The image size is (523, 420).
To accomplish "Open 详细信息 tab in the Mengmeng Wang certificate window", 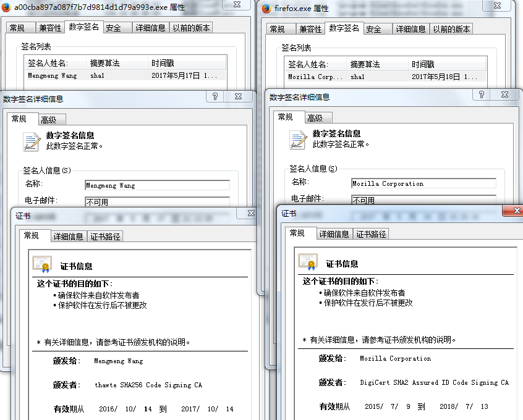I will click(x=69, y=237).
